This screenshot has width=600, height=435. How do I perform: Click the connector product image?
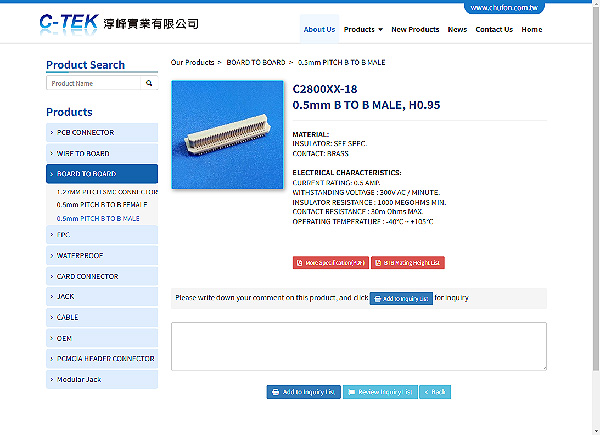(227, 135)
